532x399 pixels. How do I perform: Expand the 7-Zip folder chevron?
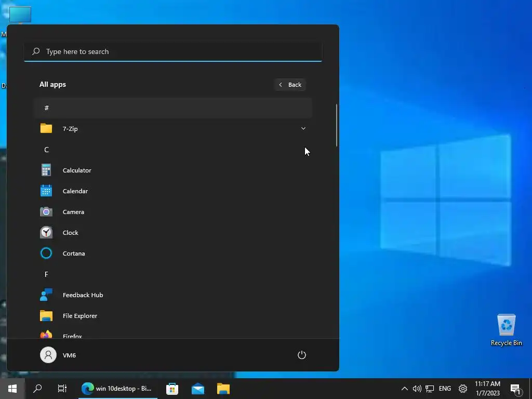(303, 129)
